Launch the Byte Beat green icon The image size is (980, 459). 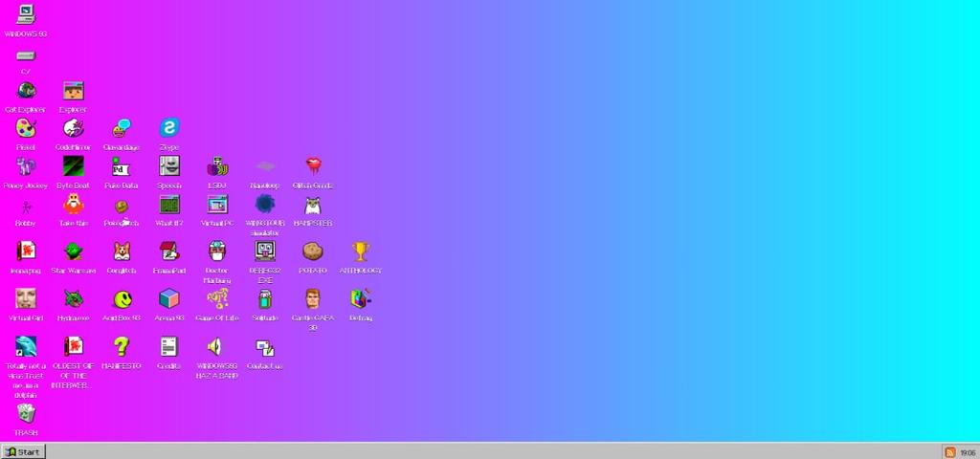[x=73, y=166]
